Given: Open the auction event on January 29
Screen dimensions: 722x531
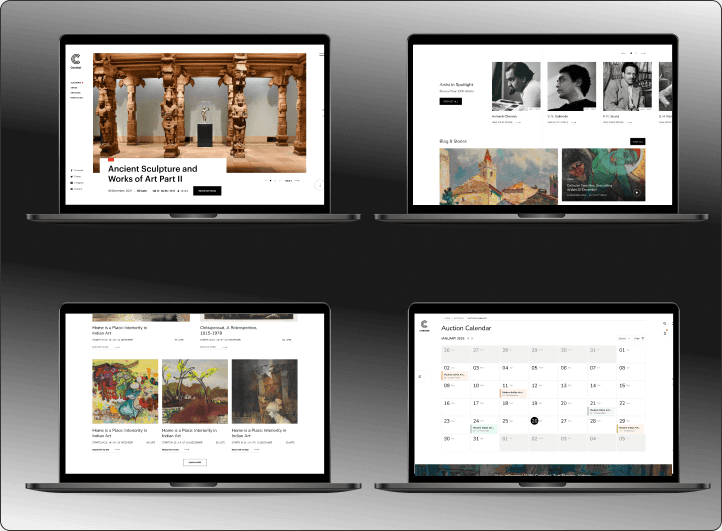Looking at the screenshot, I should click(x=630, y=429).
